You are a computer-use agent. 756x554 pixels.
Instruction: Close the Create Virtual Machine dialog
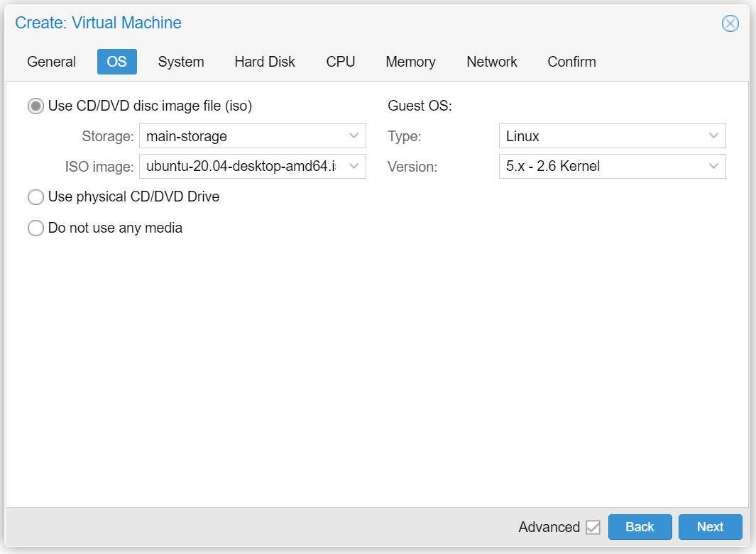pos(730,23)
